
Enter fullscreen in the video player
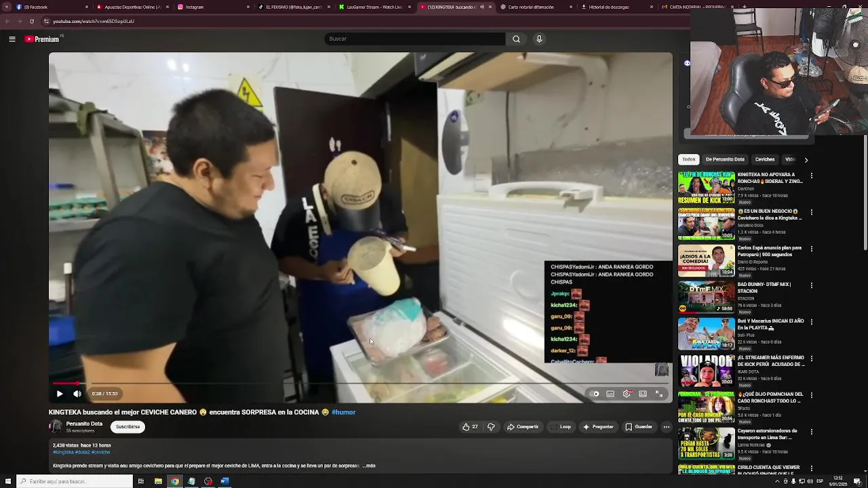click(659, 394)
